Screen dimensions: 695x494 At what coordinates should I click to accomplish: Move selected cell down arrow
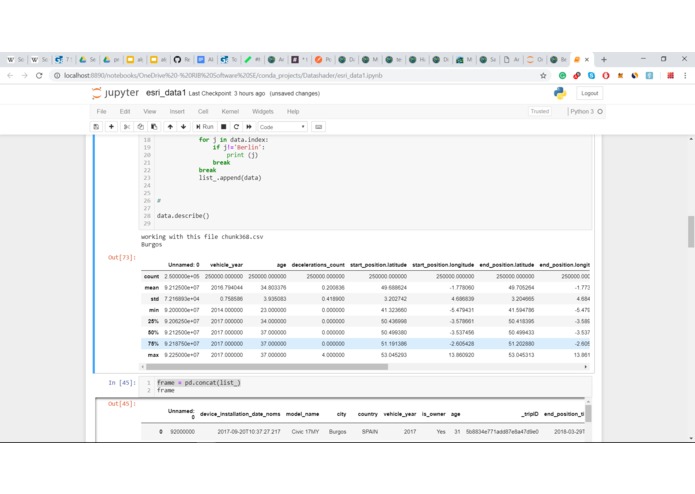184,127
